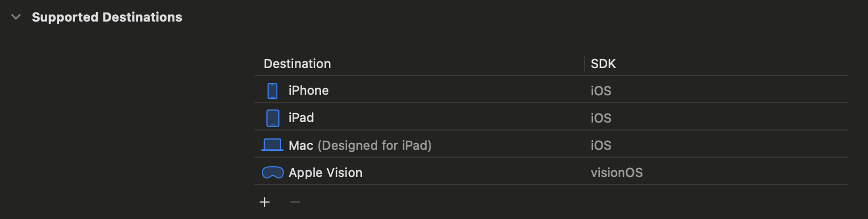
Task: Remove destination with the minus button
Action: [295, 202]
